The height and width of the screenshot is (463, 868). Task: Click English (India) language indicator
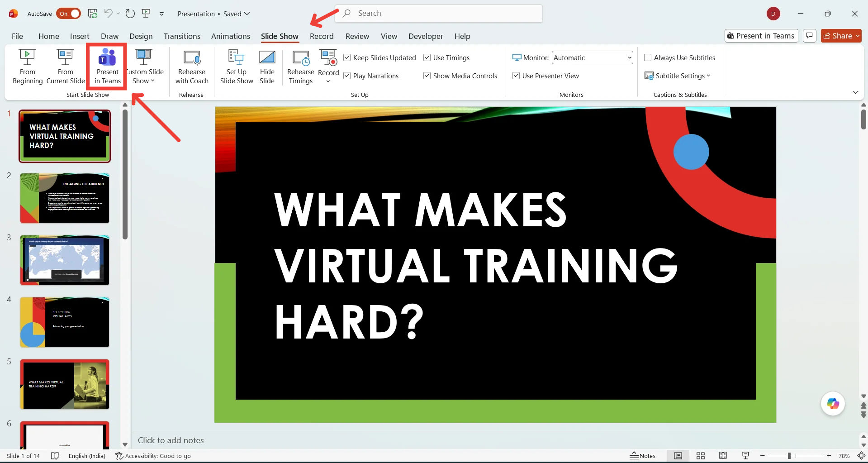tap(87, 456)
